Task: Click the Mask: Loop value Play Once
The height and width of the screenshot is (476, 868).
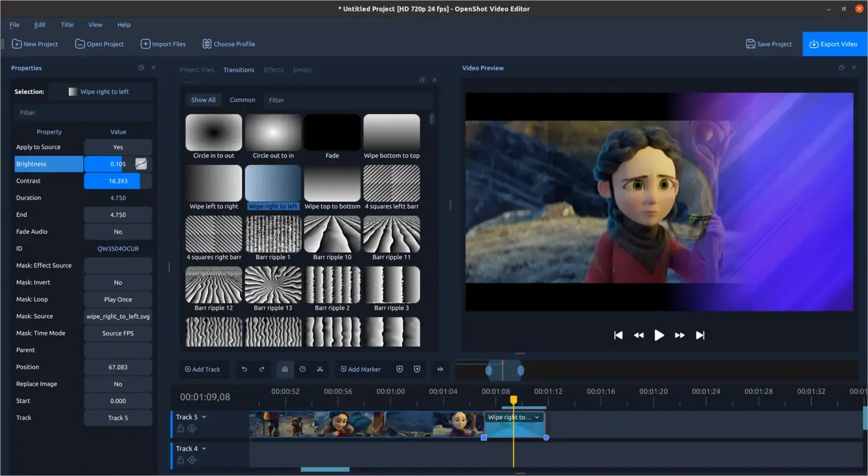Action: tap(118, 299)
